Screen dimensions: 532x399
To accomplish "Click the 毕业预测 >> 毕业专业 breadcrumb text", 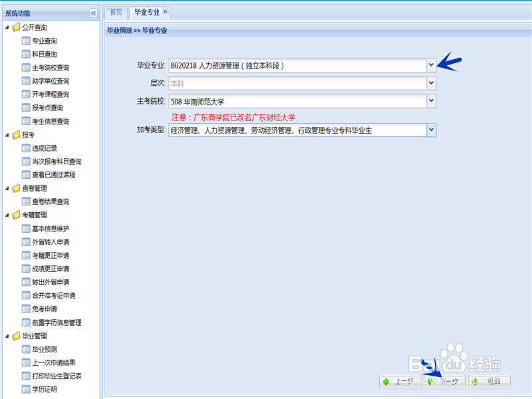I will (137, 31).
